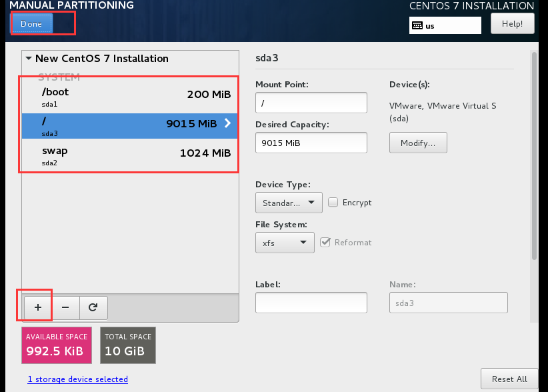This screenshot has width=548, height=392.
Task: Add a new mount point with plus button
Action: pos(38,307)
